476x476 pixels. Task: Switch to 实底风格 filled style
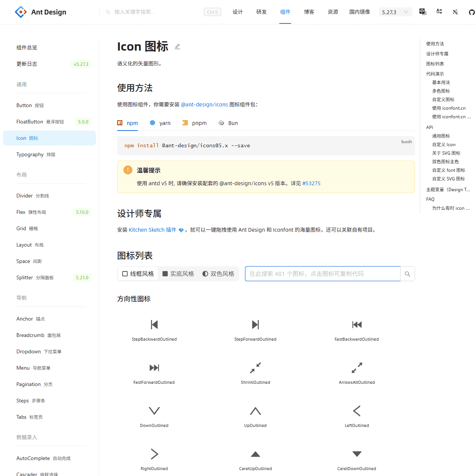(x=178, y=274)
